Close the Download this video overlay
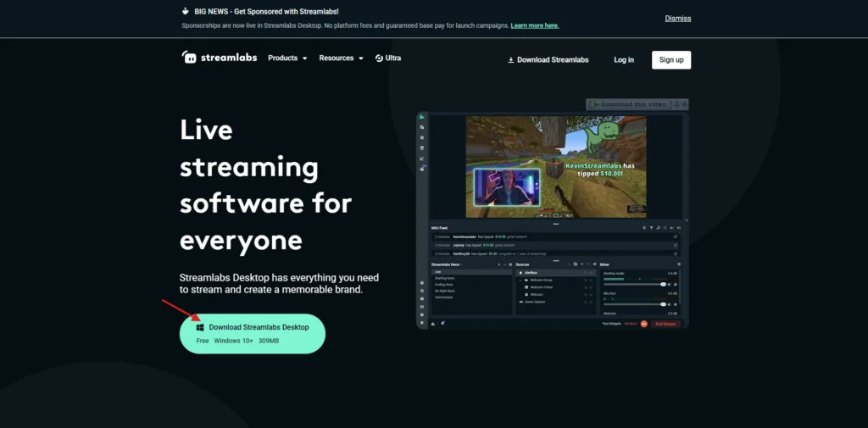The height and width of the screenshot is (428, 868). (685, 104)
